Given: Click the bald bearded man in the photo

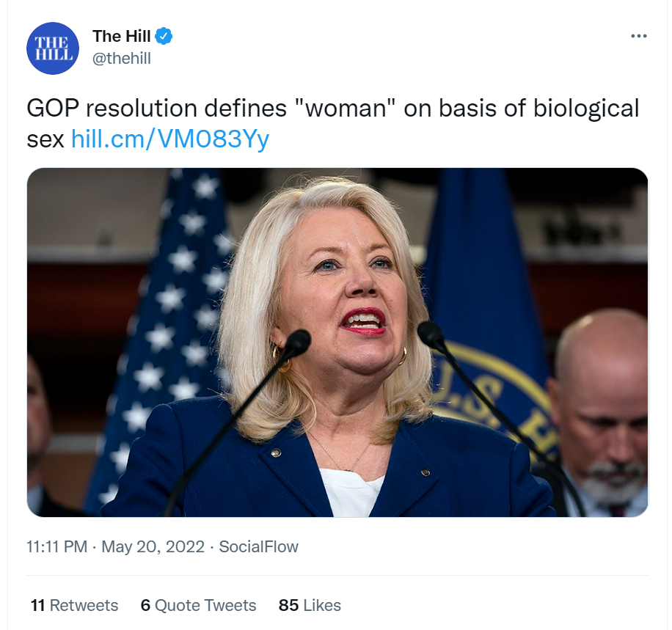Looking at the screenshot, I should (600, 411).
